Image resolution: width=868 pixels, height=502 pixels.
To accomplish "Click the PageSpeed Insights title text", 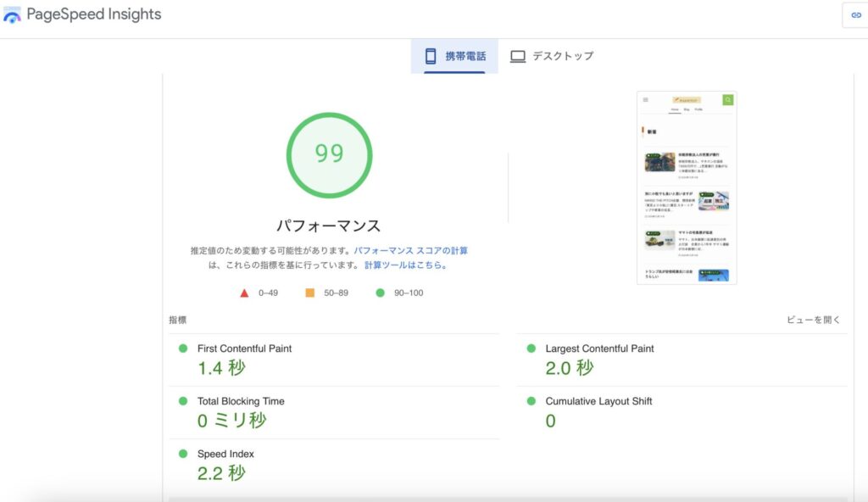I will tap(93, 15).
